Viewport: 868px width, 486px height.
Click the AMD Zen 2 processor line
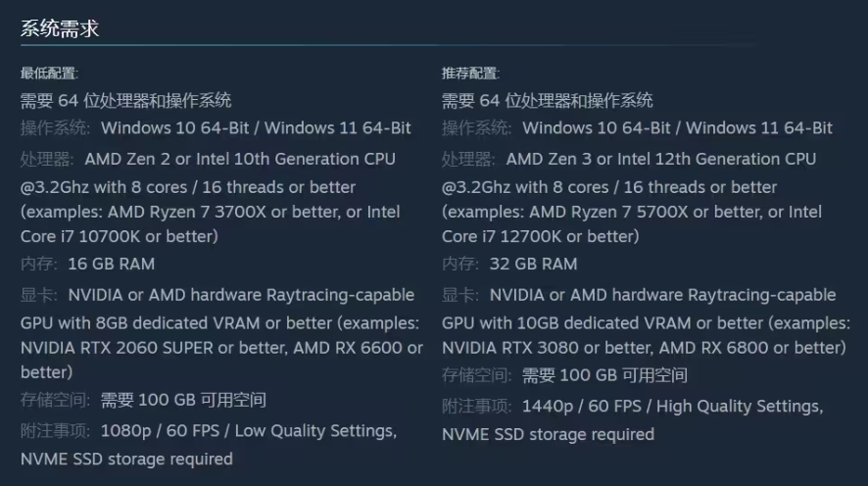coord(240,159)
